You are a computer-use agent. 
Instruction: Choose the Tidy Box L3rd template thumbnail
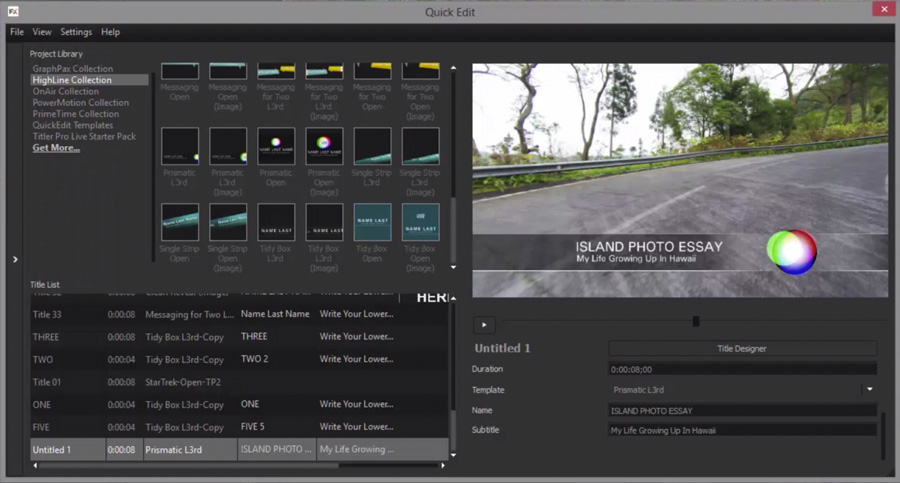tap(276, 222)
